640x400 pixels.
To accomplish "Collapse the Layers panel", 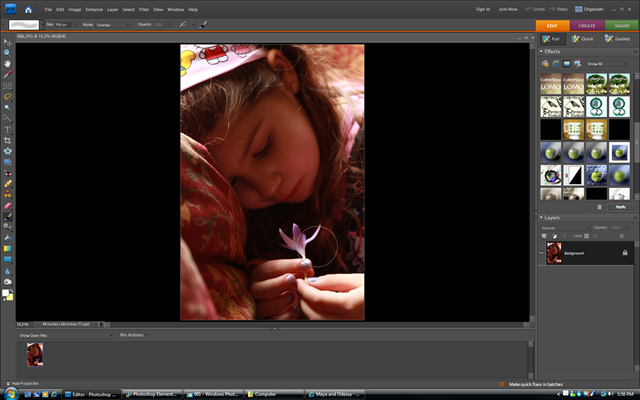I will point(541,218).
